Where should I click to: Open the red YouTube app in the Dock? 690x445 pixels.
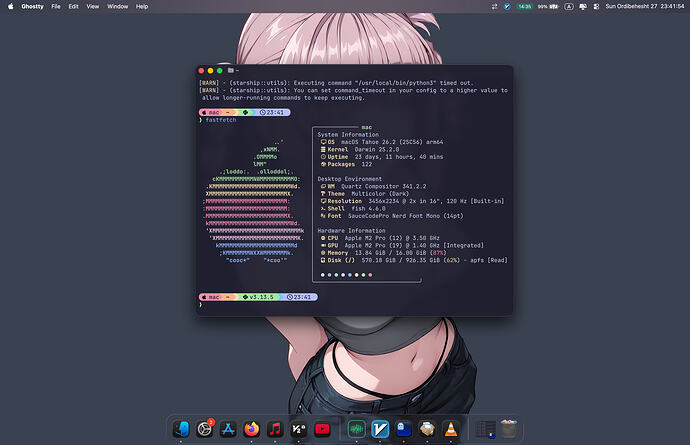(x=322, y=429)
